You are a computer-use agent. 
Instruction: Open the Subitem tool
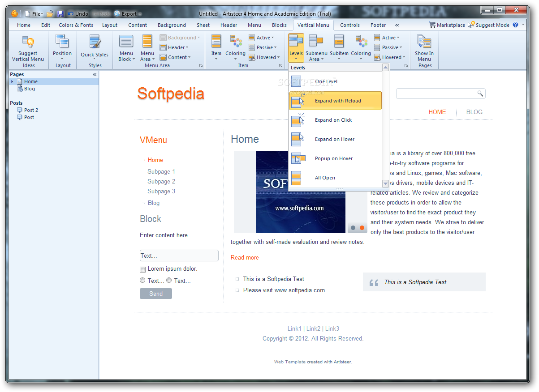(339, 48)
